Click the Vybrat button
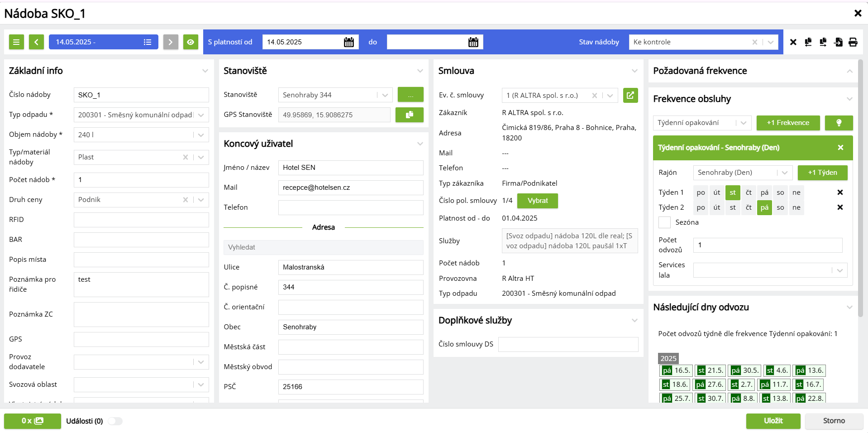Viewport: 868px width, 433px height. point(537,201)
